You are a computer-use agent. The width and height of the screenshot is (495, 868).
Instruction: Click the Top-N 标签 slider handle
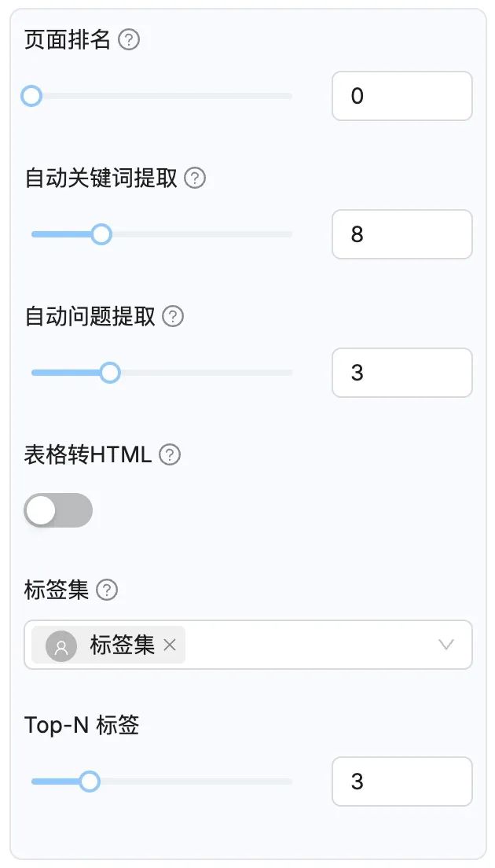pyautogui.click(x=90, y=782)
